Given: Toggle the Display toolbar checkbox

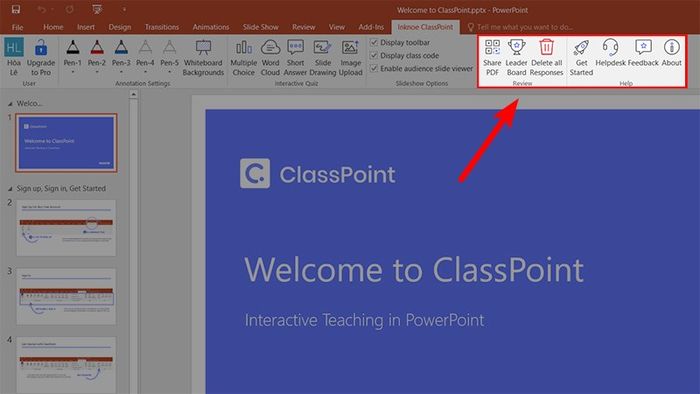Looking at the screenshot, I should click(x=374, y=42).
